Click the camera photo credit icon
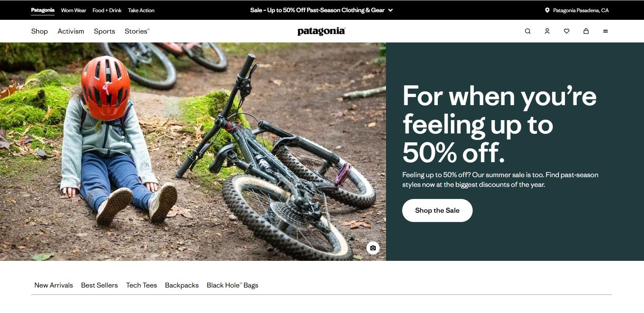The width and height of the screenshot is (644, 313). [373, 248]
